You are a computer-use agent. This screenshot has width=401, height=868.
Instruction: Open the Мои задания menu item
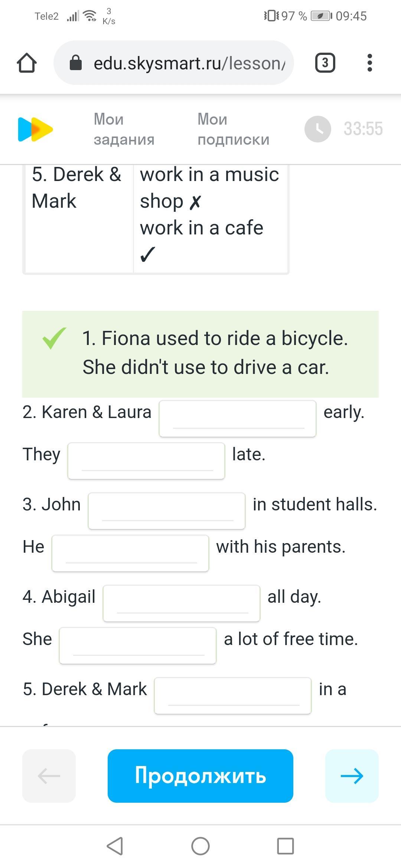point(124,129)
